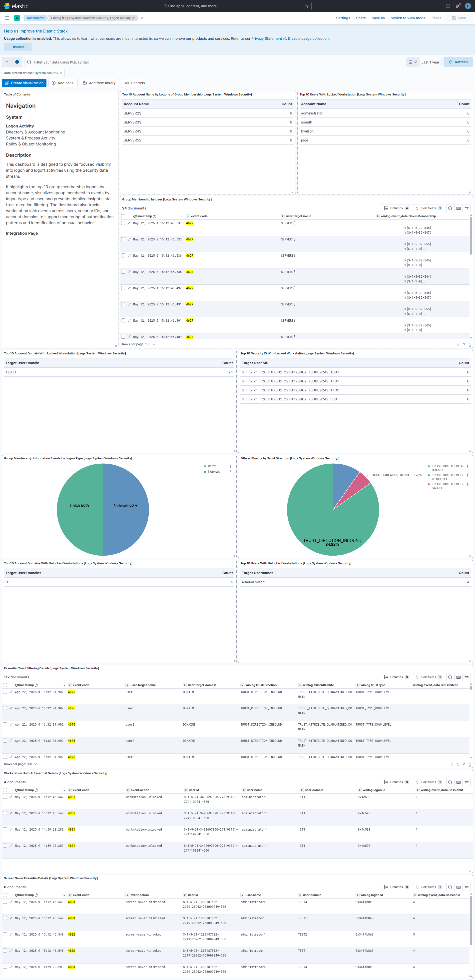Go to the Dashboards breadcrumb
The width and height of the screenshot is (475, 980).
coord(35,18)
